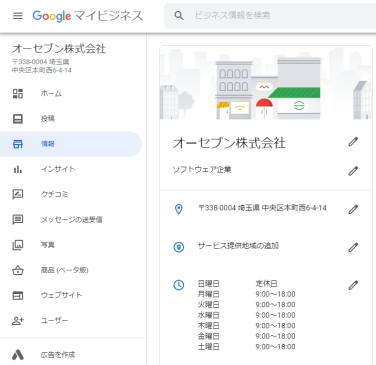Click the インサイト bar chart icon
The image size is (376, 365).
pos(18,169)
